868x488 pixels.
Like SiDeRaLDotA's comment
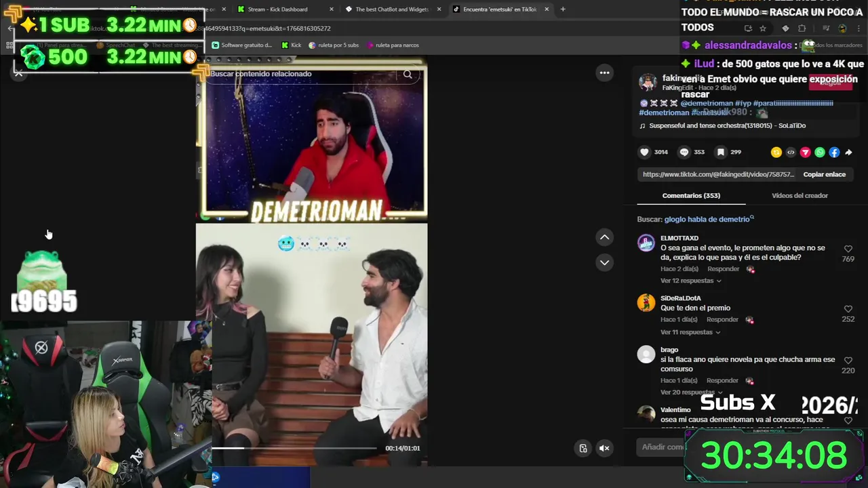(848, 309)
